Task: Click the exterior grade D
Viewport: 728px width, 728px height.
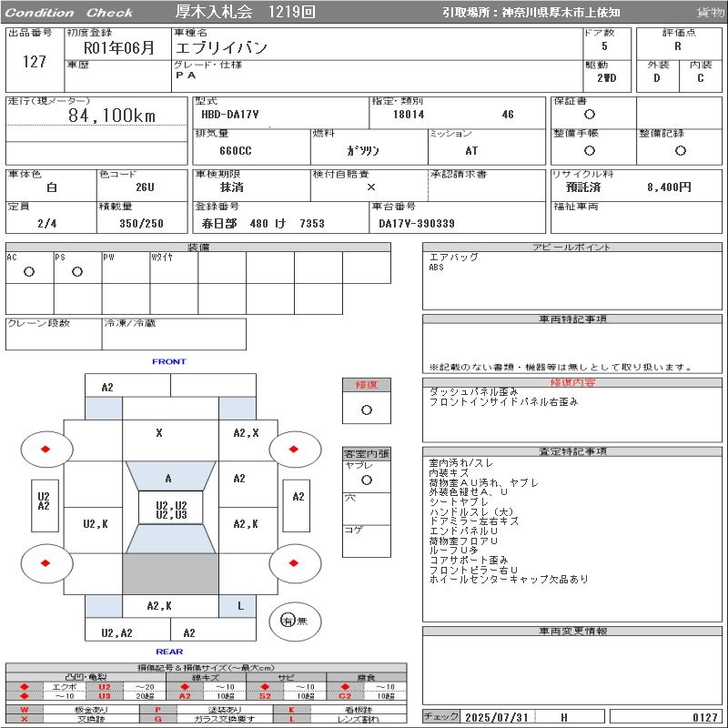Action: coord(656,78)
